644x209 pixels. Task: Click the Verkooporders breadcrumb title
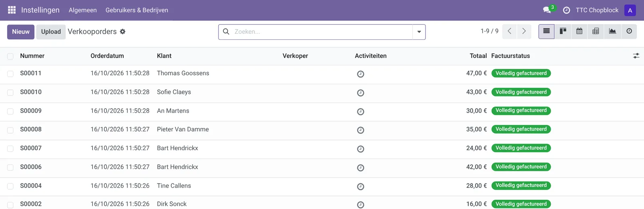click(92, 31)
